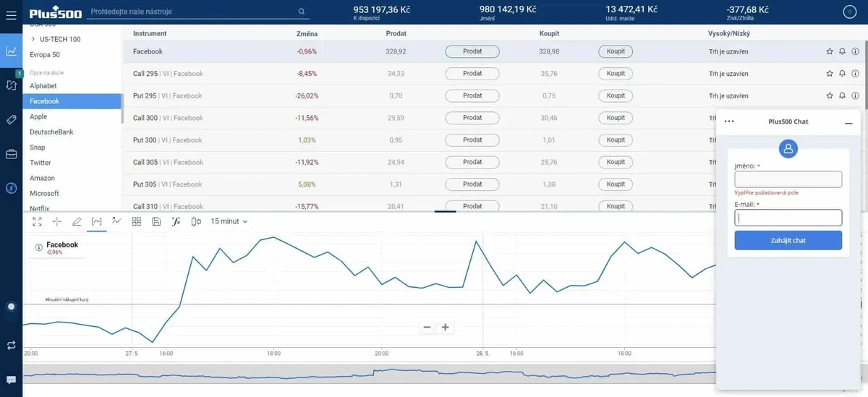868x397 pixels.
Task: Focus the E-mail input field in chat
Action: point(788,218)
